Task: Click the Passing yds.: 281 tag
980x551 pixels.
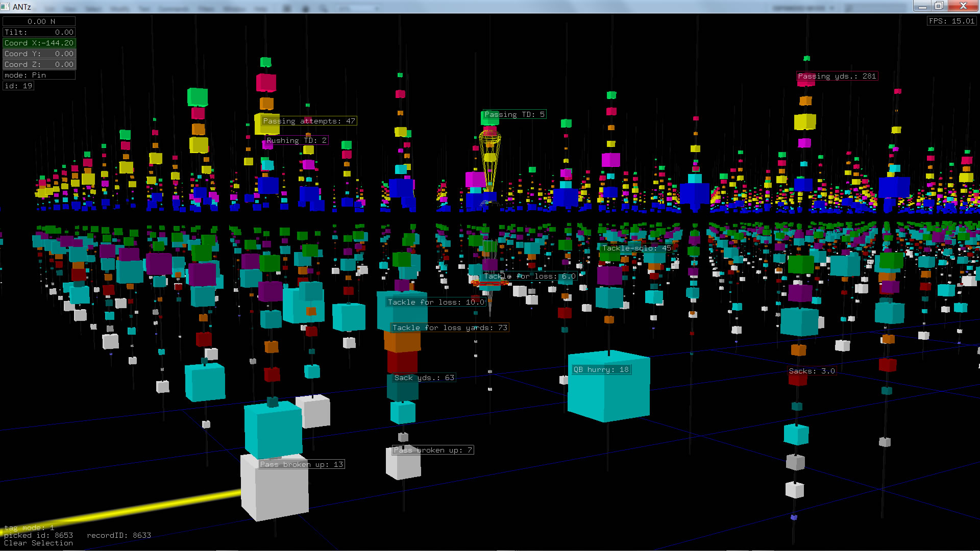Action: pyautogui.click(x=837, y=76)
